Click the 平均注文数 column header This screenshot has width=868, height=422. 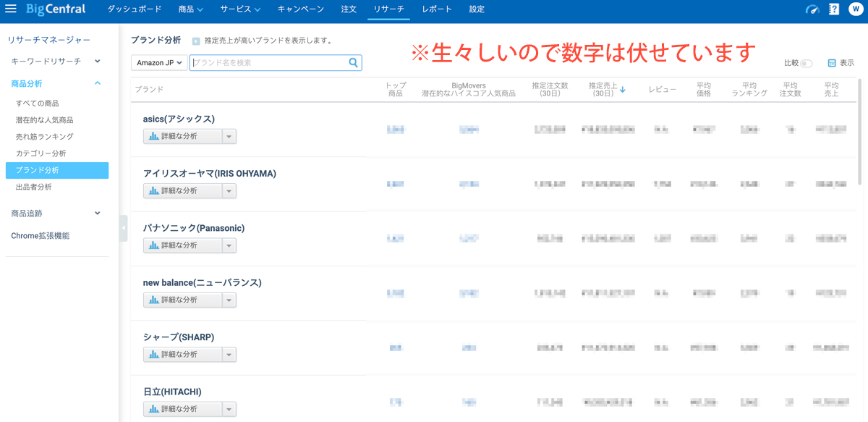791,90
